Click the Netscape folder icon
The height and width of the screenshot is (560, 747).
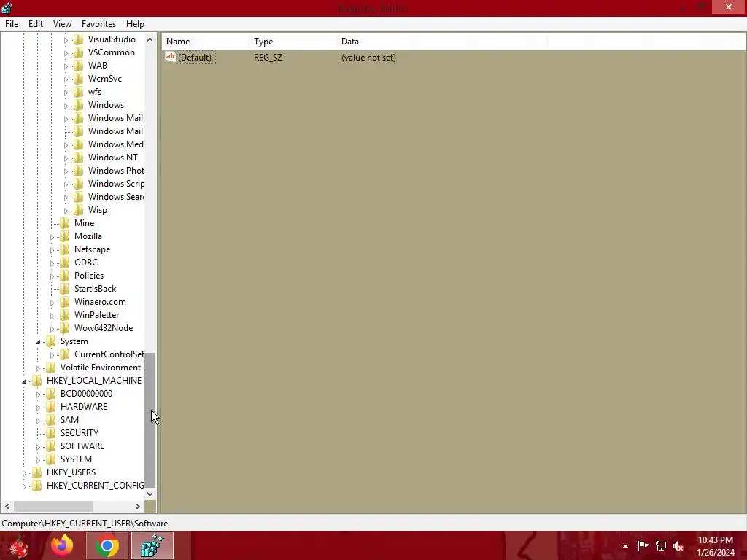(65, 249)
